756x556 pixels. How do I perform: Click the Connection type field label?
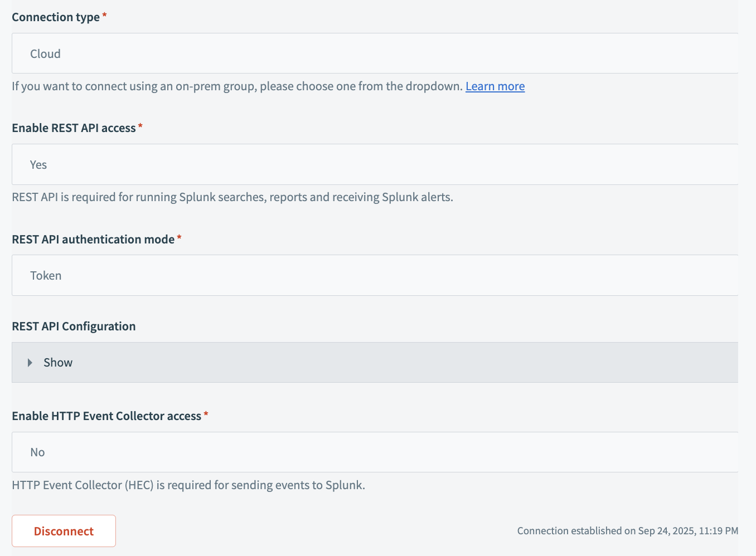click(x=56, y=17)
